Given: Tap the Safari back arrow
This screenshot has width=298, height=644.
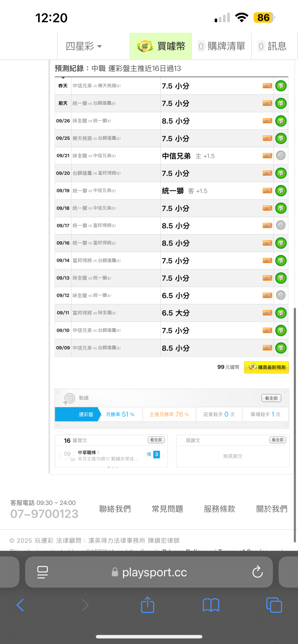Looking at the screenshot, I should pos(20,605).
